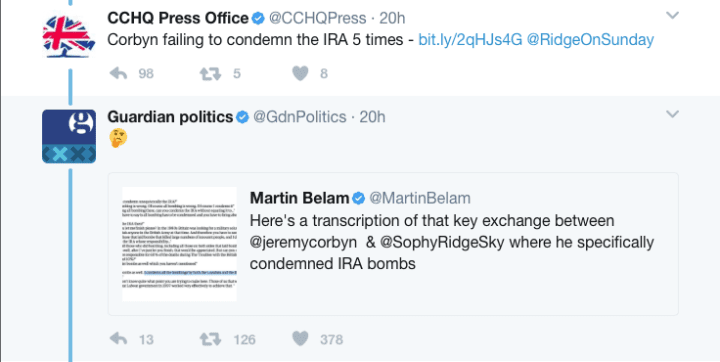This screenshot has height=362, width=720.
Task: Reply to the Guardian politics tweet
Action: pyautogui.click(x=118, y=339)
